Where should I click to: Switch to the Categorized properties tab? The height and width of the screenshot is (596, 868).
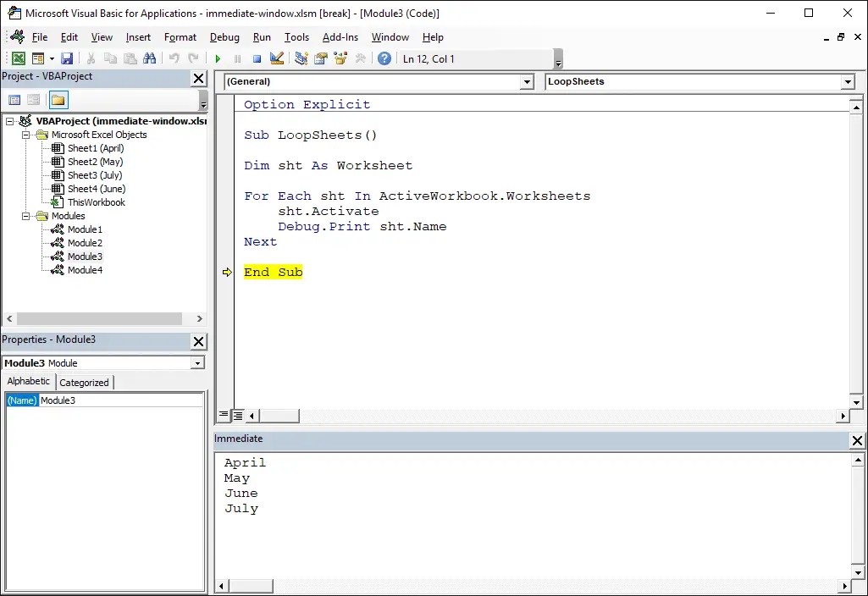coord(84,382)
